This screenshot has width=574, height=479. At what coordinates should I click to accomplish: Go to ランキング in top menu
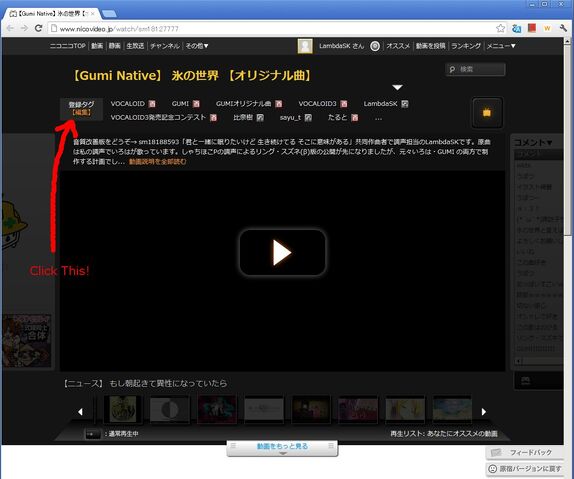click(x=466, y=46)
